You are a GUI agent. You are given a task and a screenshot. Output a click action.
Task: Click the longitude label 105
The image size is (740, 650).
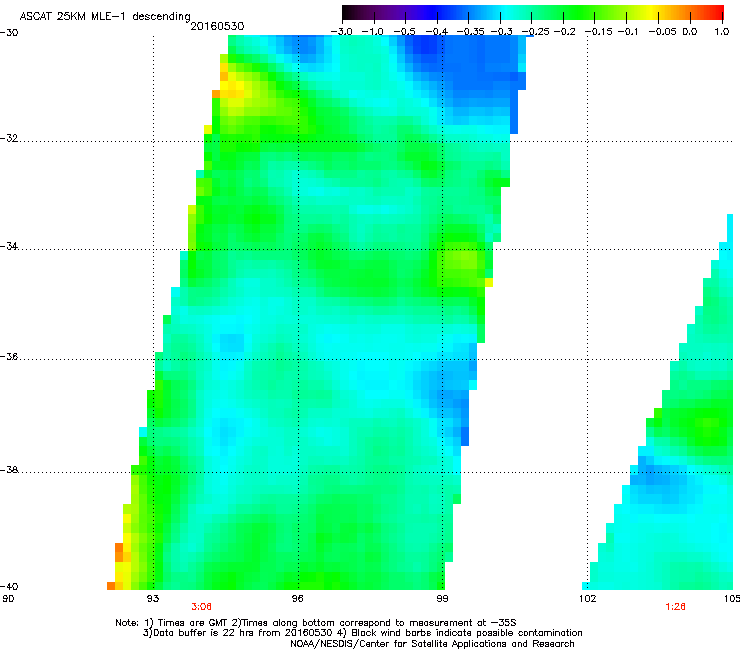[x=732, y=599]
